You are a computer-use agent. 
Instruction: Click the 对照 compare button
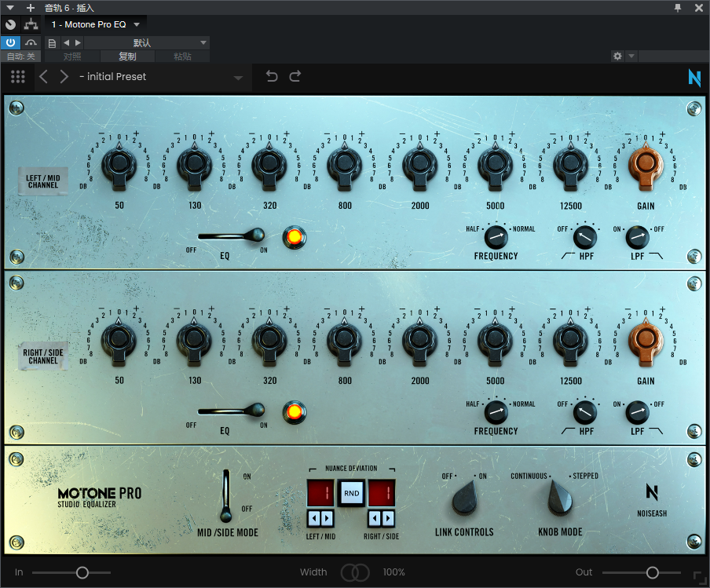72,56
